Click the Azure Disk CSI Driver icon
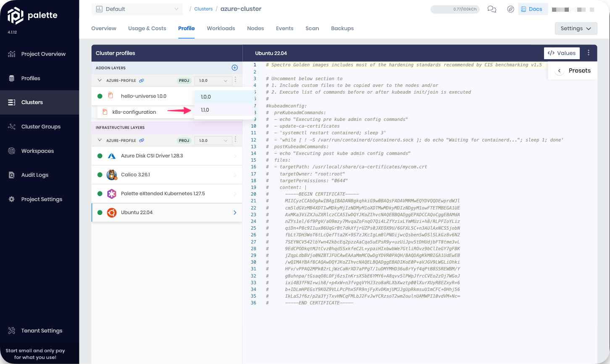 (x=112, y=156)
